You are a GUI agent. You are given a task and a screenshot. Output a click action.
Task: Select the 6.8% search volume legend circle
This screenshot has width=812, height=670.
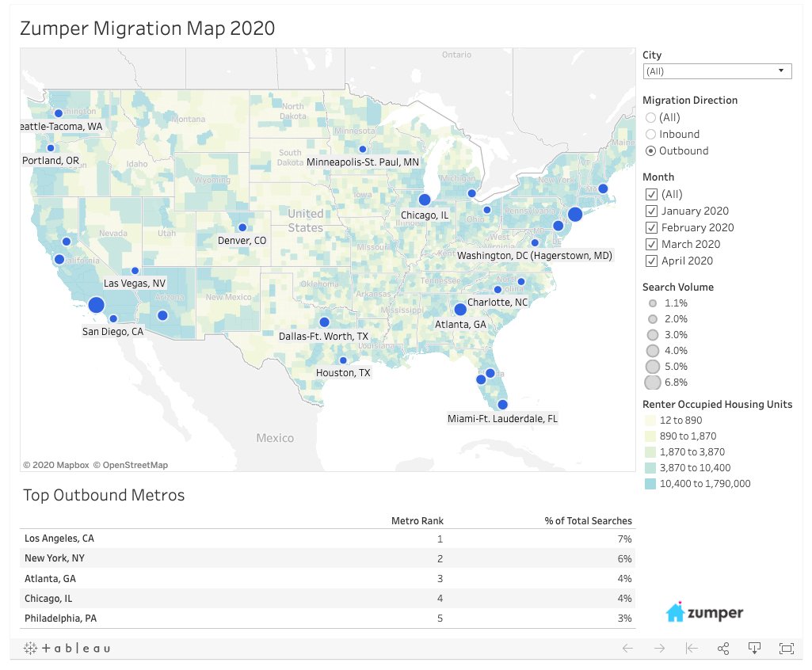click(654, 382)
